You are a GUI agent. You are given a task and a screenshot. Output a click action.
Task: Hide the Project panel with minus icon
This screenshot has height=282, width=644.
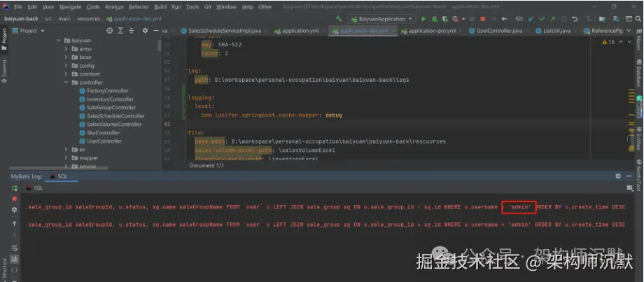click(x=155, y=31)
